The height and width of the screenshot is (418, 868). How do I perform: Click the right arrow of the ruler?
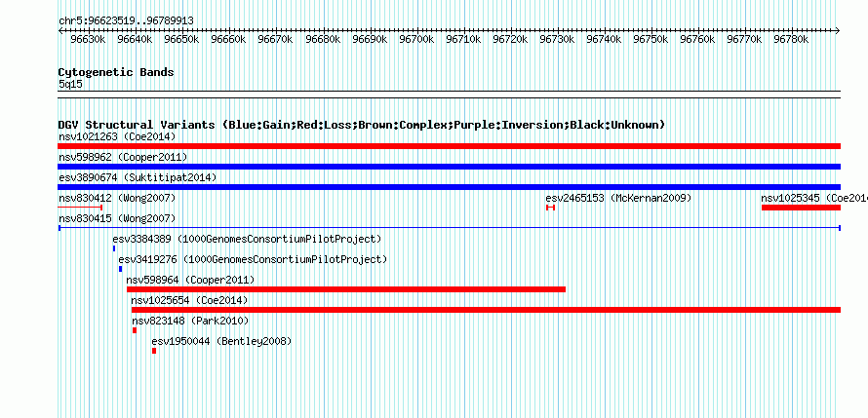837,31
